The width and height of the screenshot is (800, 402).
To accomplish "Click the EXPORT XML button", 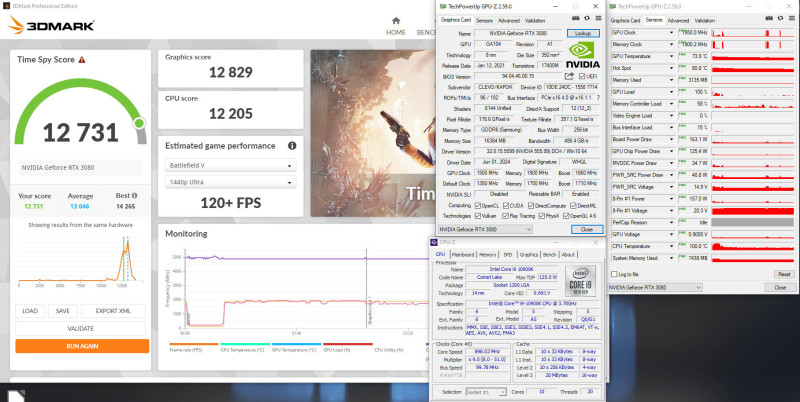I will pos(113,311).
